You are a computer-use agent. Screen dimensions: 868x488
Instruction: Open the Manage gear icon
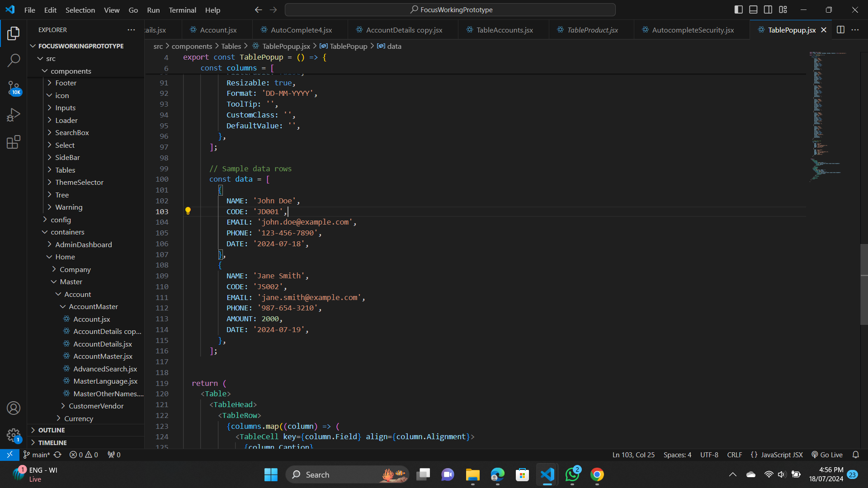14,435
